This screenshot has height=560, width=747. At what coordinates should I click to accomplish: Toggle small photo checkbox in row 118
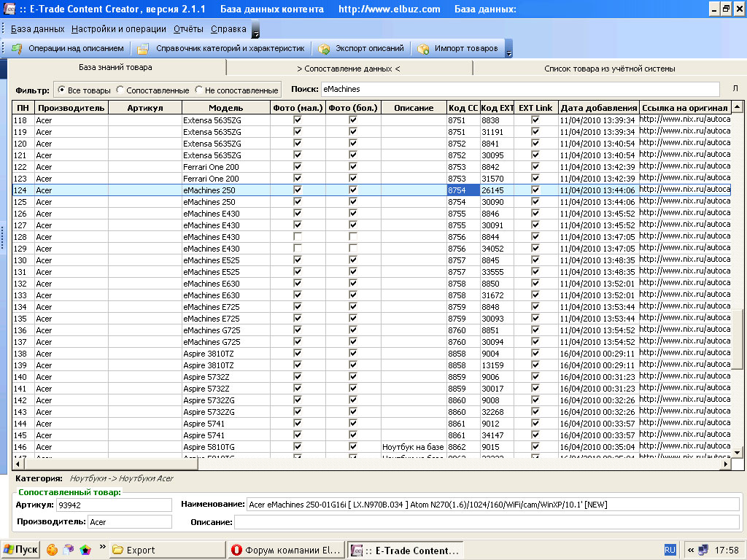pos(298,120)
